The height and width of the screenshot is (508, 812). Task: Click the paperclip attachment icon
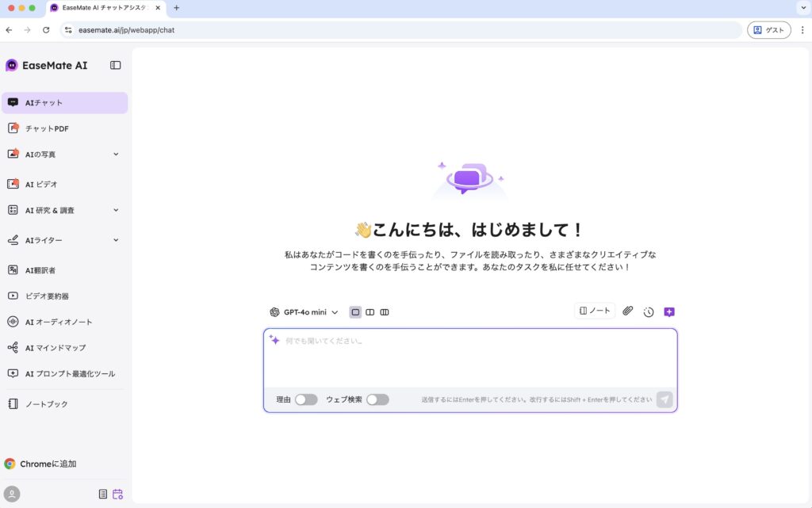click(627, 311)
